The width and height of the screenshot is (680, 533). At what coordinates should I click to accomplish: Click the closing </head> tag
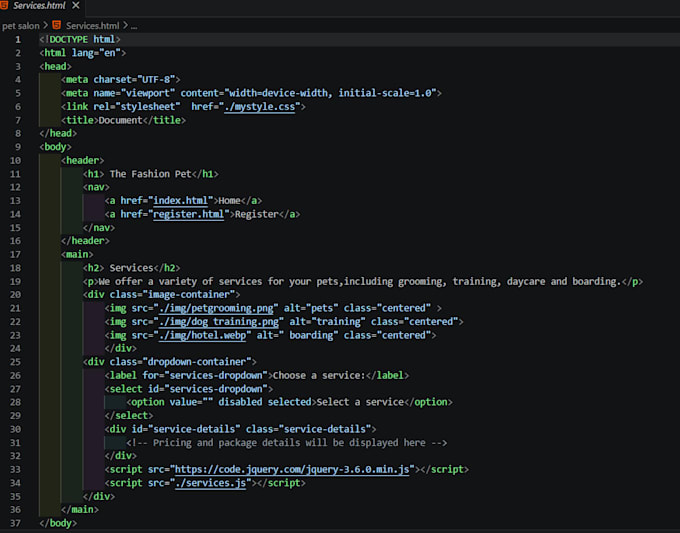pos(58,134)
